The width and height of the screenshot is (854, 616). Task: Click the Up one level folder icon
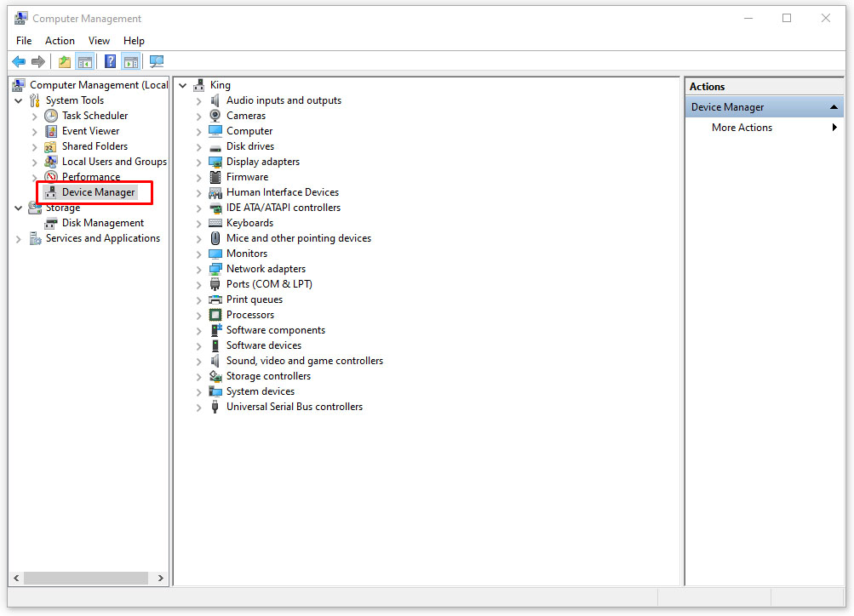coord(65,61)
